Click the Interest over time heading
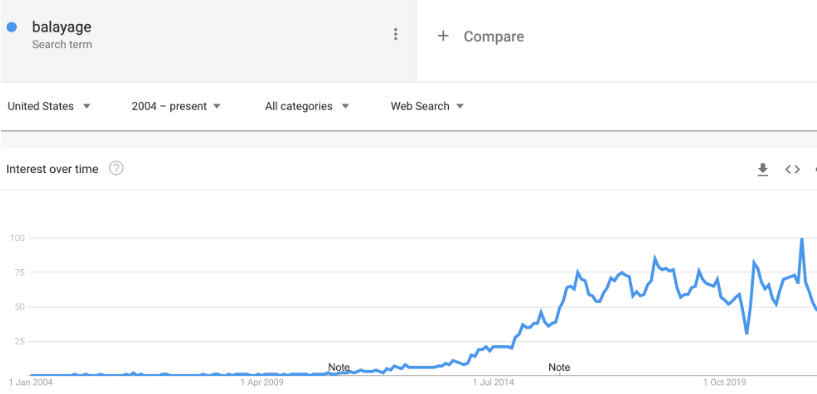The image size is (817, 394). tap(52, 169)
